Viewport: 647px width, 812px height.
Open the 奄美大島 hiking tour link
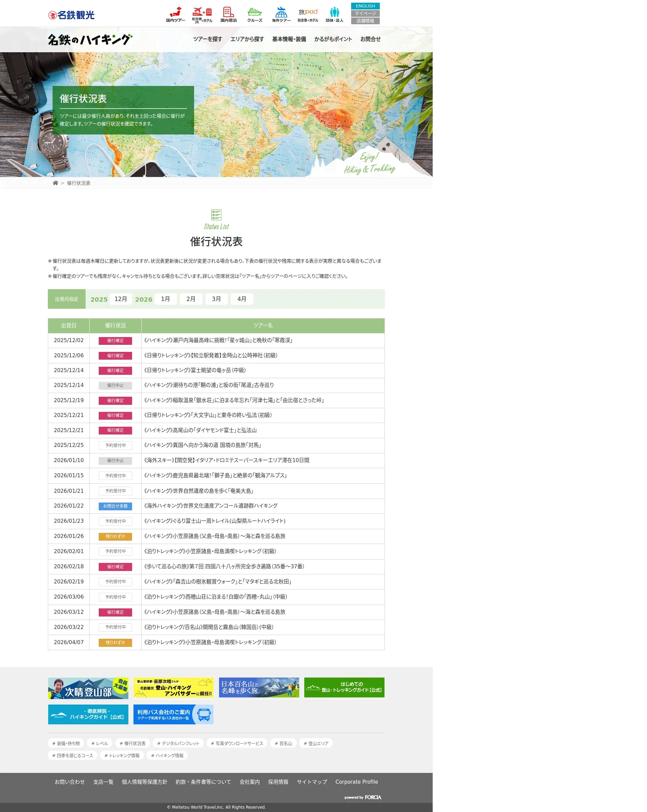198,491
